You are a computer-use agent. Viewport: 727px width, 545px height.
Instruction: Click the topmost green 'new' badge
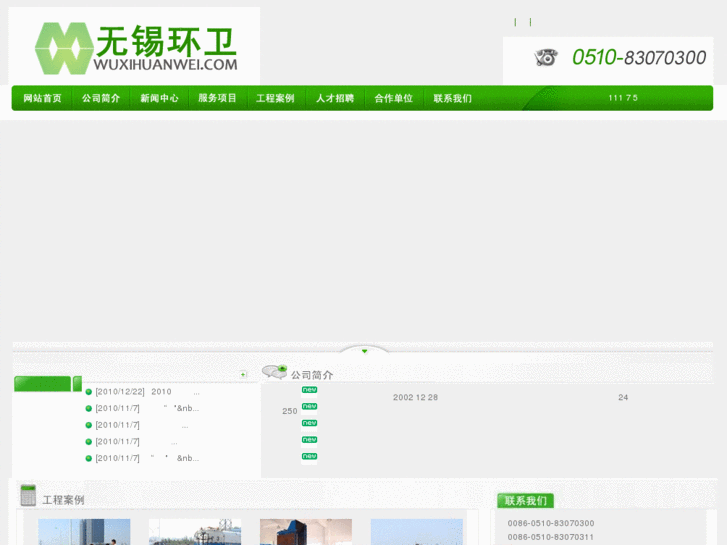tap(309, 390)
